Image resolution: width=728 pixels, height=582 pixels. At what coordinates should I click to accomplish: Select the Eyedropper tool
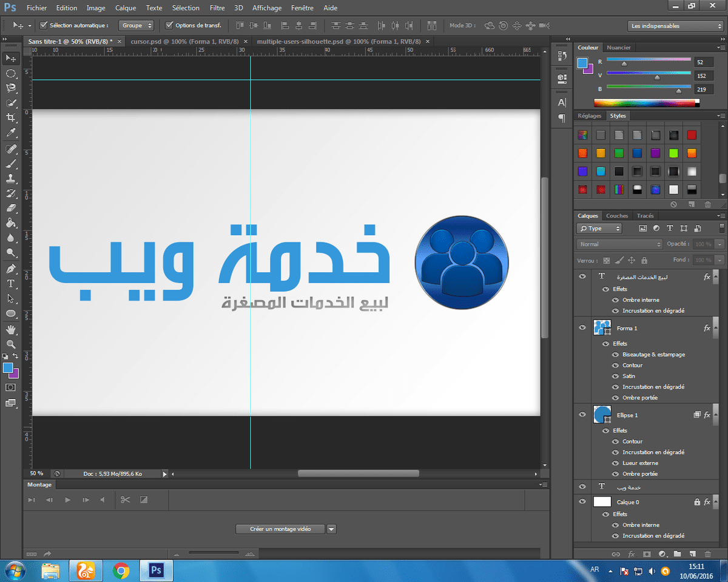[x=11, y=133]
